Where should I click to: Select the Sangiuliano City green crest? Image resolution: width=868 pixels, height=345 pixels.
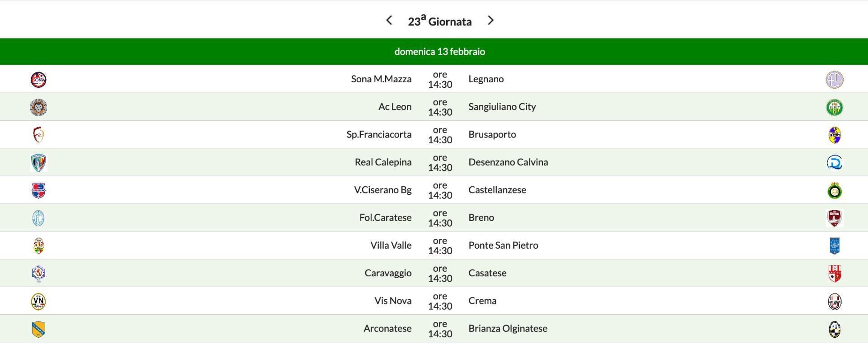pyautogui.click(x=834, y=108)
